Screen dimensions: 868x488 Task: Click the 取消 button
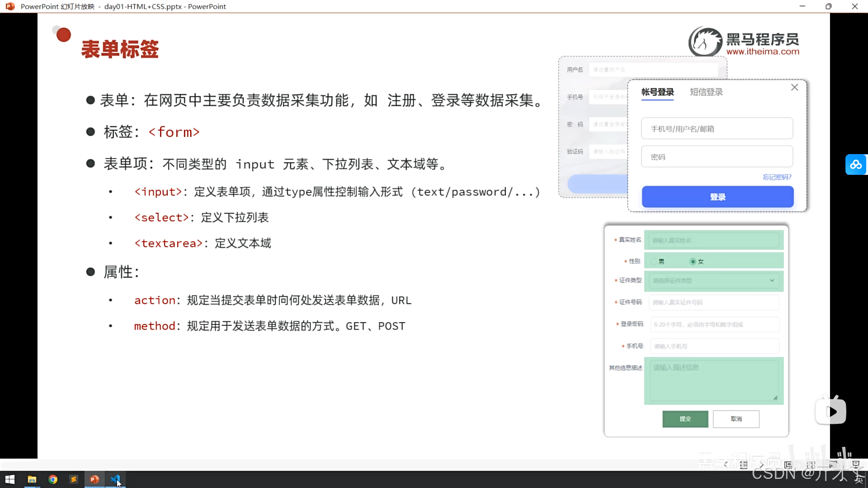(736, 419)
